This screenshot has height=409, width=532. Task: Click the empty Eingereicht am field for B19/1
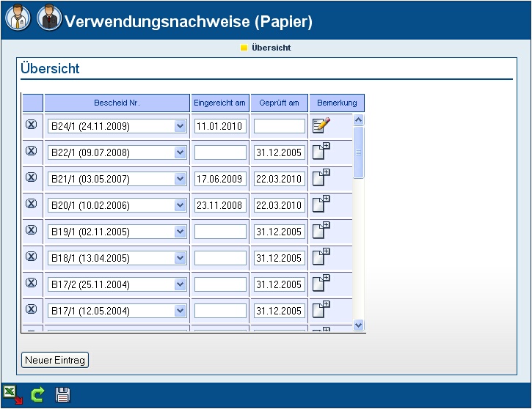click(x=220, y=232)
